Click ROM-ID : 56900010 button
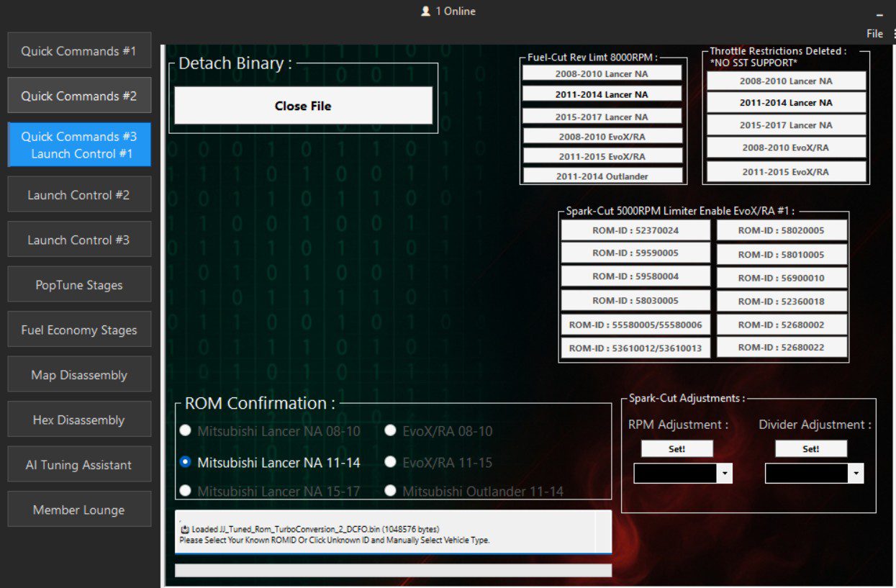 [782, 278]
